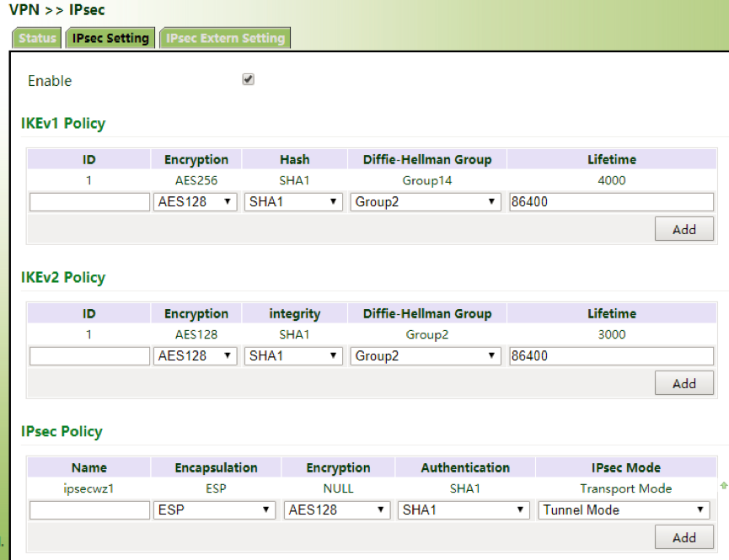Open IKEv1 Encryption dropdown
Viewport: 729px width, 560px height.
[196, 202]
